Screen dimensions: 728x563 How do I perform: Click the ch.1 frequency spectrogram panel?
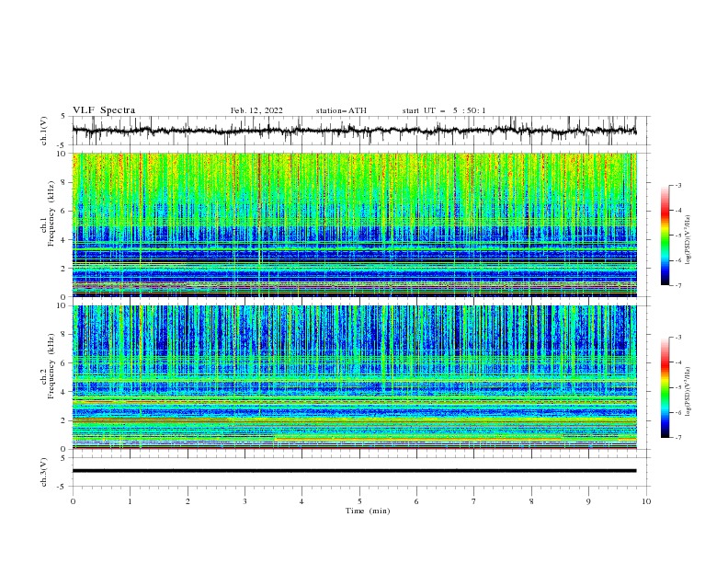(354, 224)
